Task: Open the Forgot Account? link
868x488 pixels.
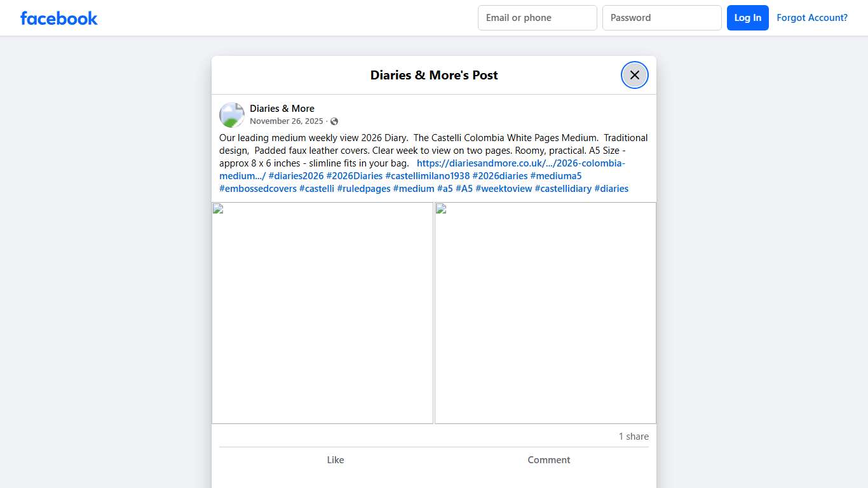Action: click(812, 17)
